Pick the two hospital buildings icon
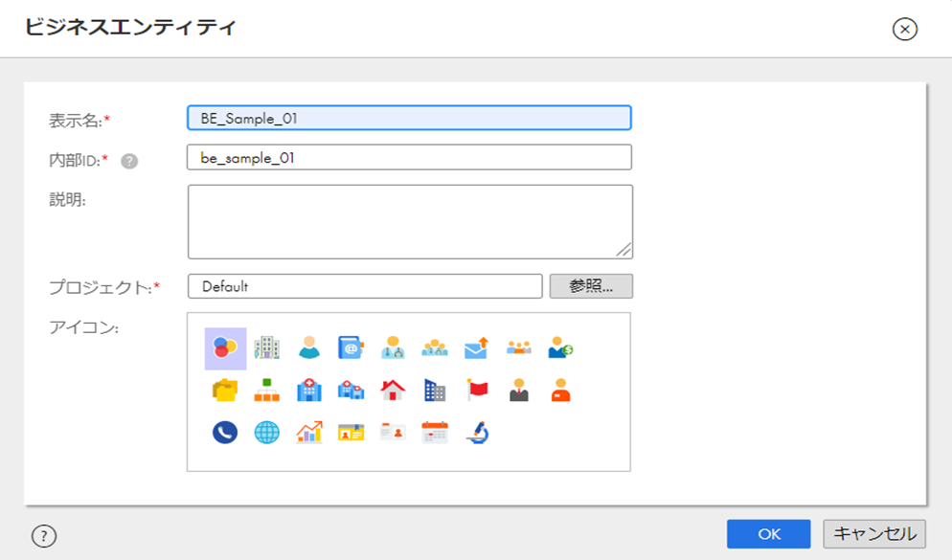952x560 pixels. [351, 391]
